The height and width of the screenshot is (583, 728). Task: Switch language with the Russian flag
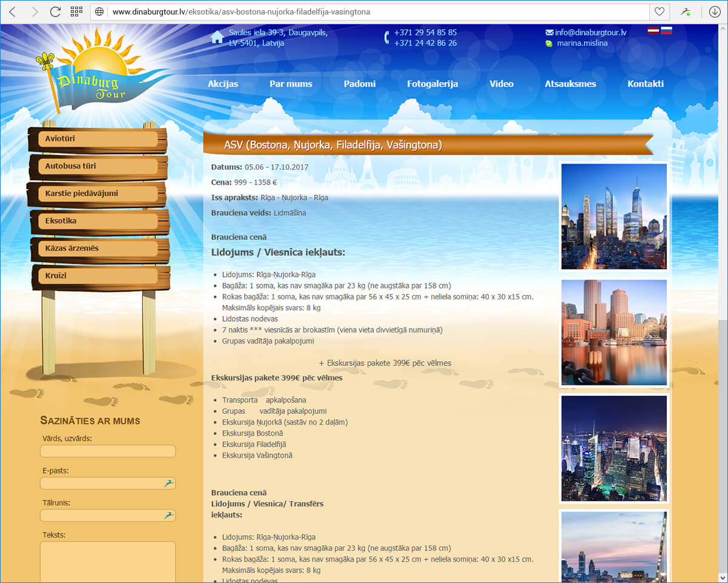point(666,31)
